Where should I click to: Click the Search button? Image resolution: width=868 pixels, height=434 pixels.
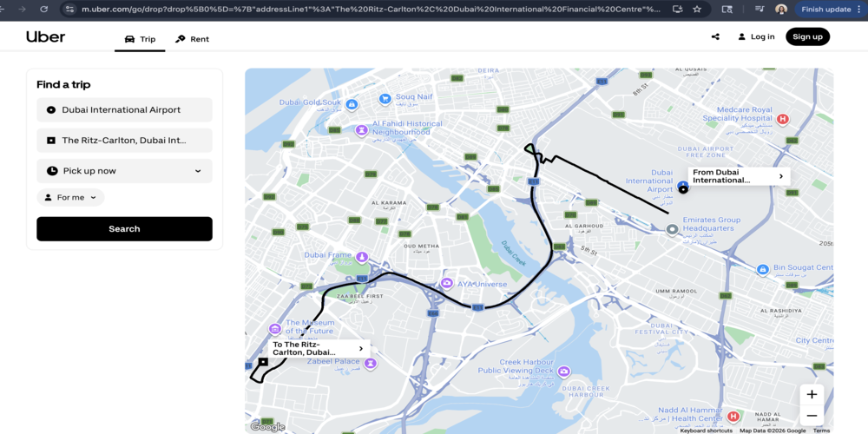(124, 228)
